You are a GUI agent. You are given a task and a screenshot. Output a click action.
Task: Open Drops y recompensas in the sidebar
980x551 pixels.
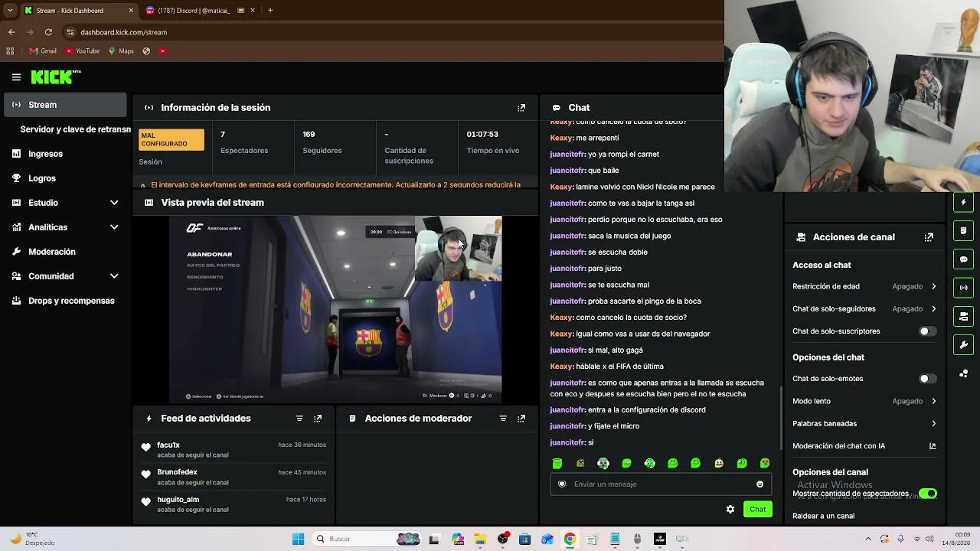tap(66, 301)
